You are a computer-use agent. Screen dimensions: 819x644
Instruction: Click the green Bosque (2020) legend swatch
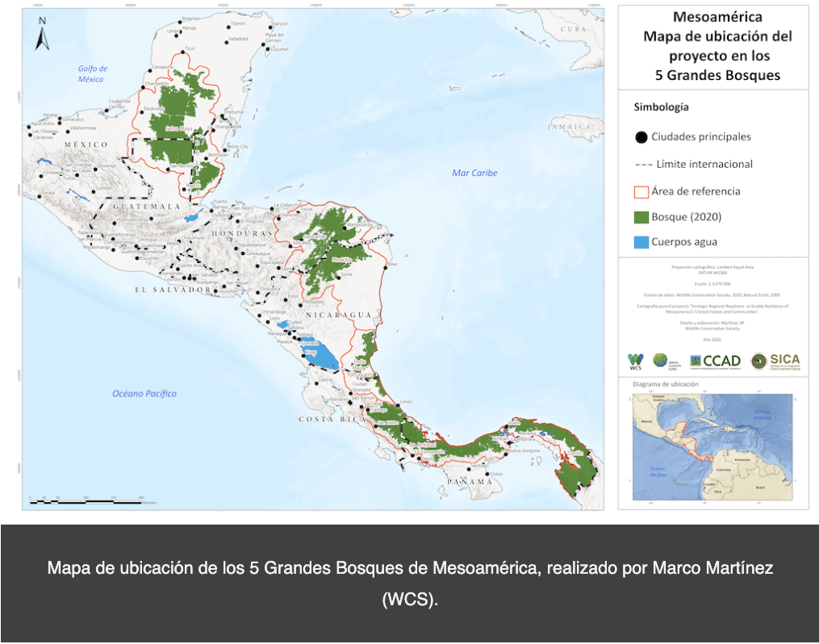click(641, 217)
